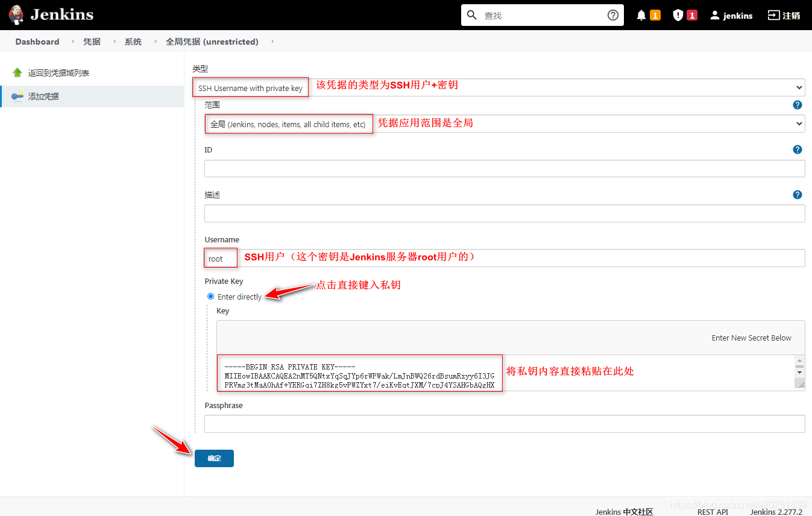Click the Private Key label text
Screen dimensions: 812x516
point(224,281)
